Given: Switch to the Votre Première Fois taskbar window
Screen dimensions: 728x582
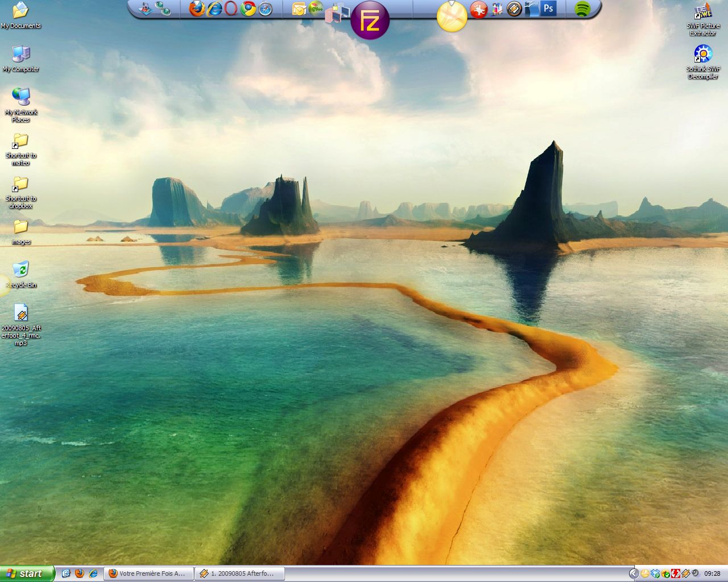Looking at the screenshot, I should click(148, 573).
